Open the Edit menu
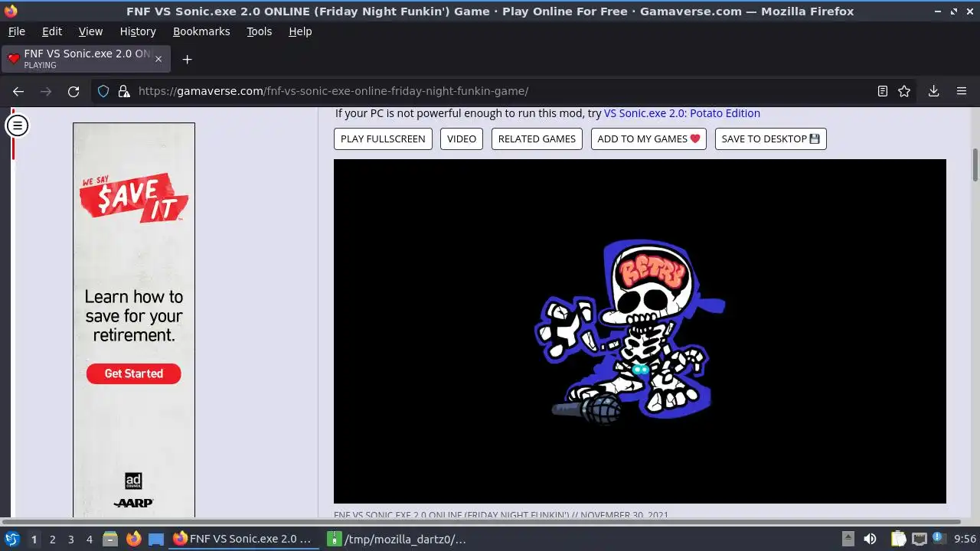The height and width of the screenshot is (551, 980). tap(52, 31)
